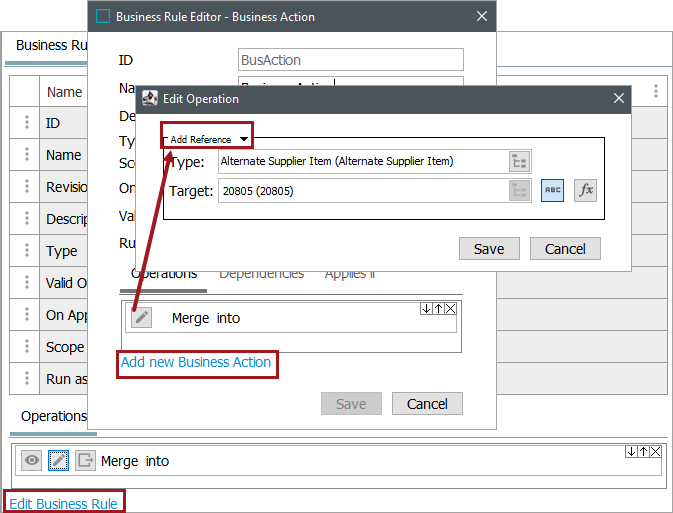Screen dimensions: 673x513
Task: Click the Target field showing 20805
Action: (360, 190)
